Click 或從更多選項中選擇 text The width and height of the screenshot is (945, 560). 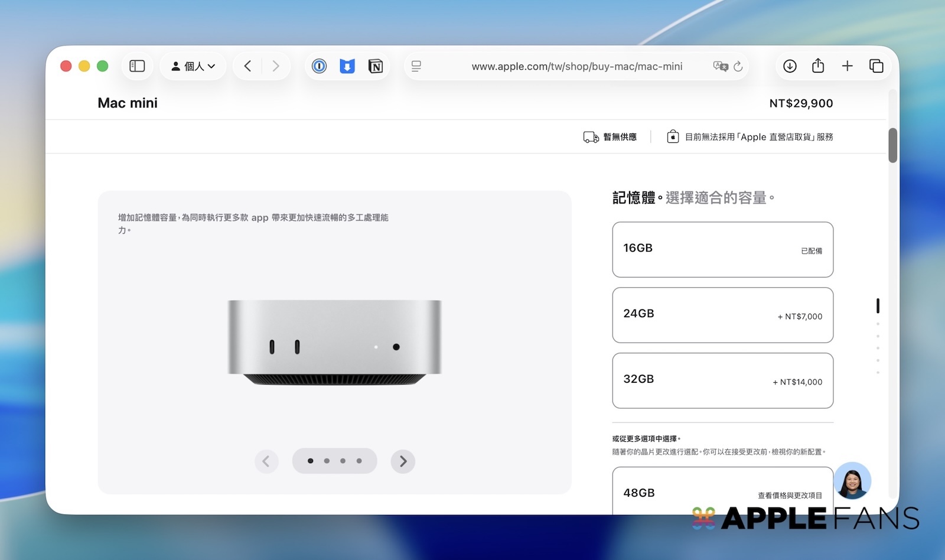[x=647, y=439]
